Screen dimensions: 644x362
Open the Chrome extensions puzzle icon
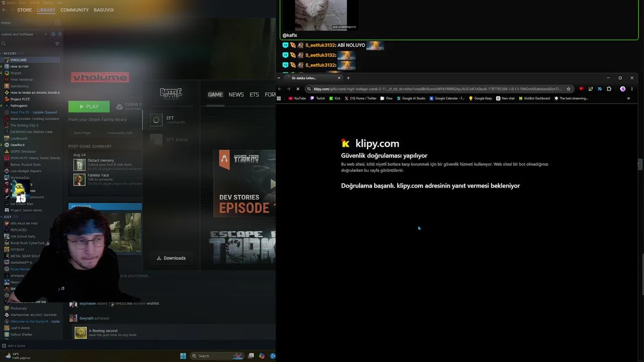[x=609, y=89]
